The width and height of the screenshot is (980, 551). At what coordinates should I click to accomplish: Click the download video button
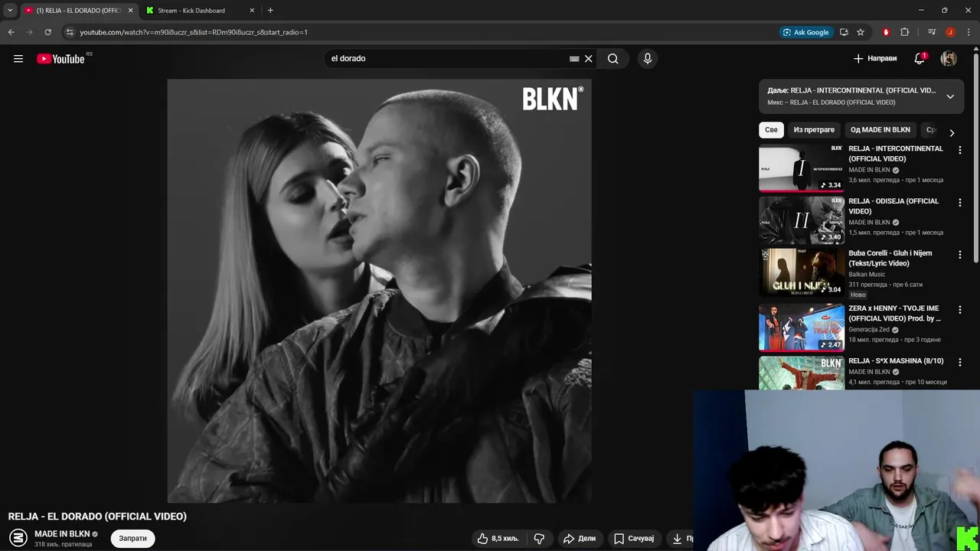click(x=680, y=539)
